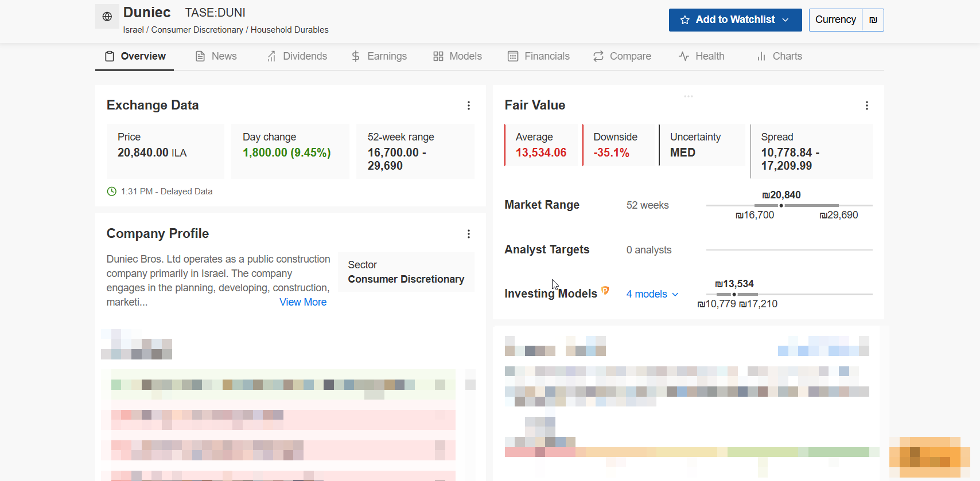Click the swap arrows icon on Compare
This screenshot has height=481, width=980.
tap(598, 56)
